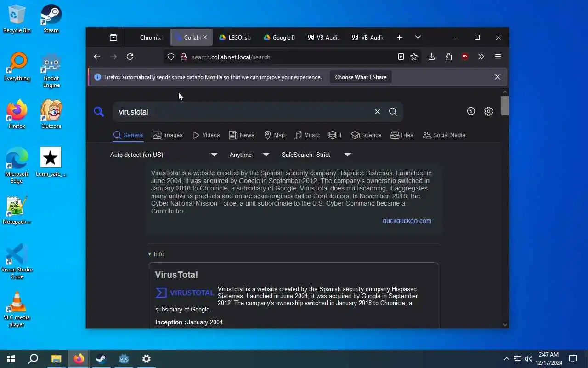Open taskbar Search
This screenshot has width=588, height=368.
[x=33, y=359]
